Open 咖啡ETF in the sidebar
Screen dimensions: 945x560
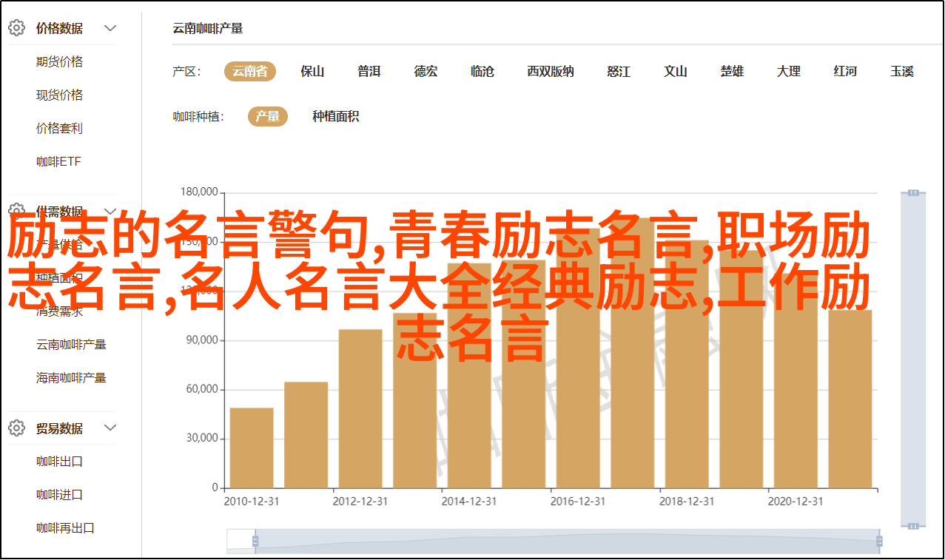point(59,162)
